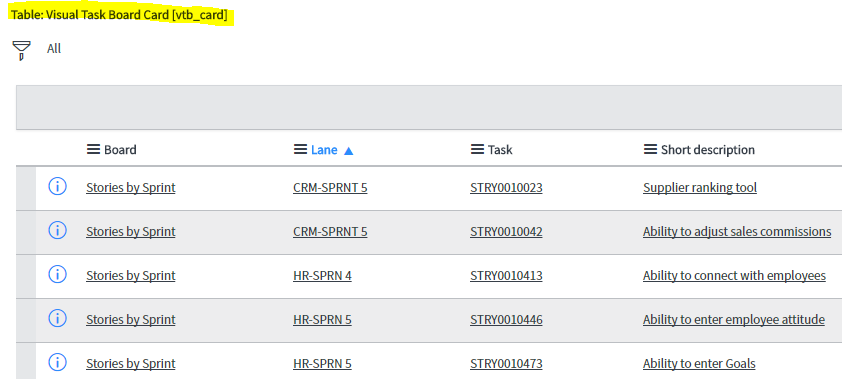Click the gray row selector beside STRY0010042

click(x=26, y=232)
